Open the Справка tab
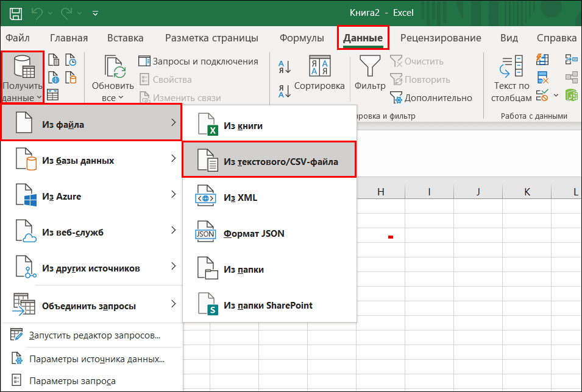Viewport: 582px width, 392px height. [x=556, y=38]
